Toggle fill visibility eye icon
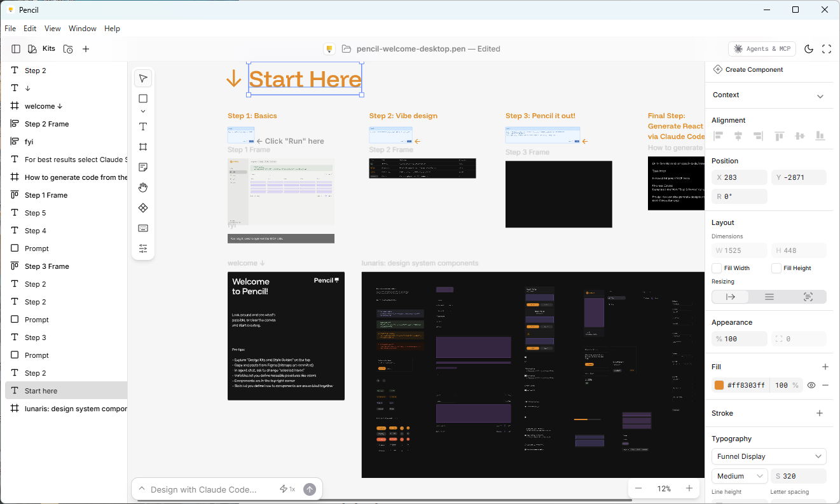The width and height of the screenshot is (840, 504). [811, 385]
